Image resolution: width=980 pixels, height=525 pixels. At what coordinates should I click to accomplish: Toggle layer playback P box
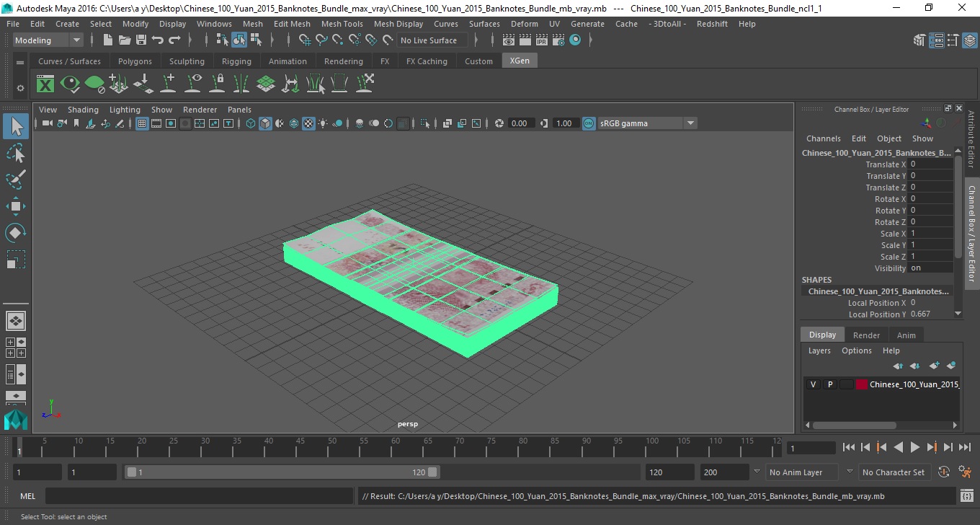[x=829, y=384]
